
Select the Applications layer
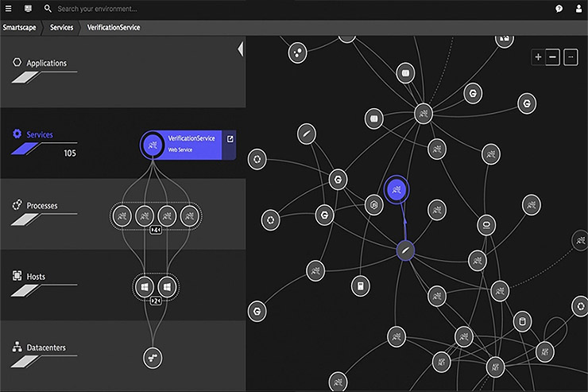46,64
